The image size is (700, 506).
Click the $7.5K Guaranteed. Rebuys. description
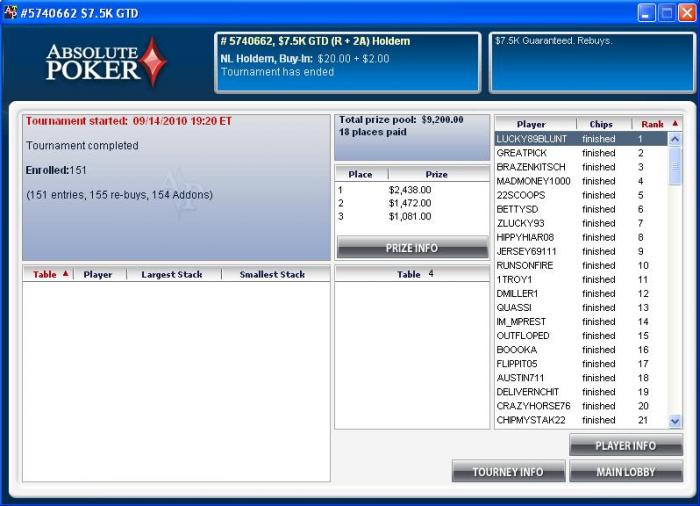[554, 41]
